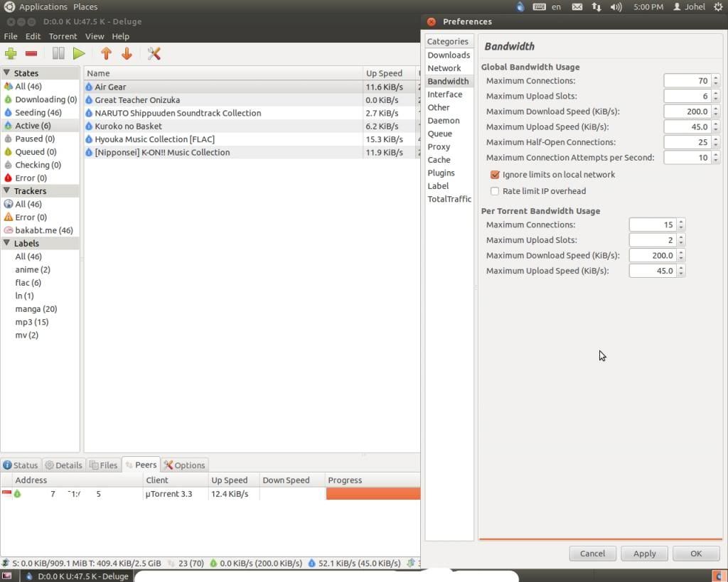The image size is (728, 582).
Task: Click the Queue Down orange arrow
Action: (127, 54)
